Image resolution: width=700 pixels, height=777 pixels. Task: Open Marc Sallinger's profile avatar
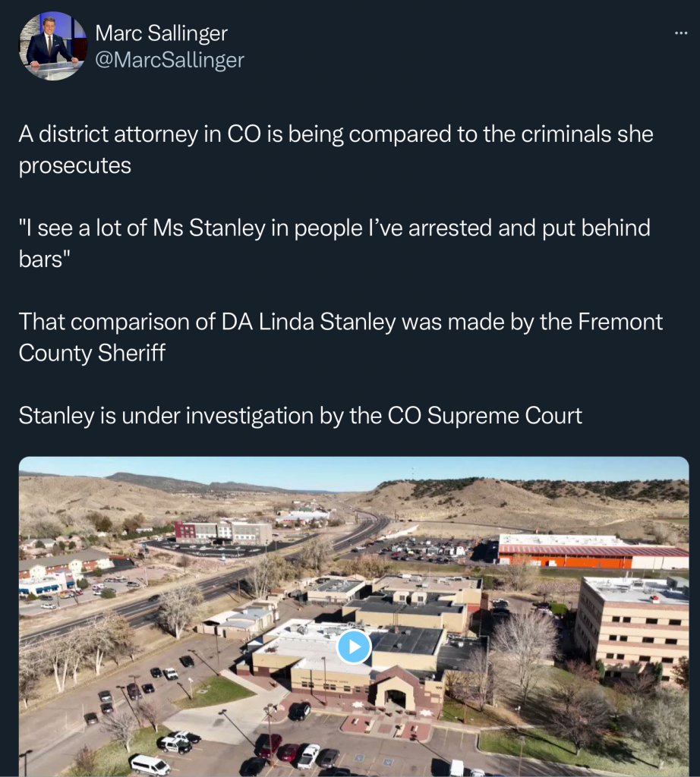[x=52, y=46]
